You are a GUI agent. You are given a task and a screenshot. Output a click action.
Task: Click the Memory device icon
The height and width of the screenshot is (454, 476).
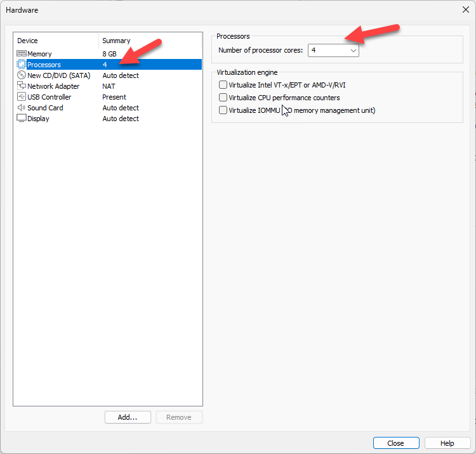tap(21, 54)
